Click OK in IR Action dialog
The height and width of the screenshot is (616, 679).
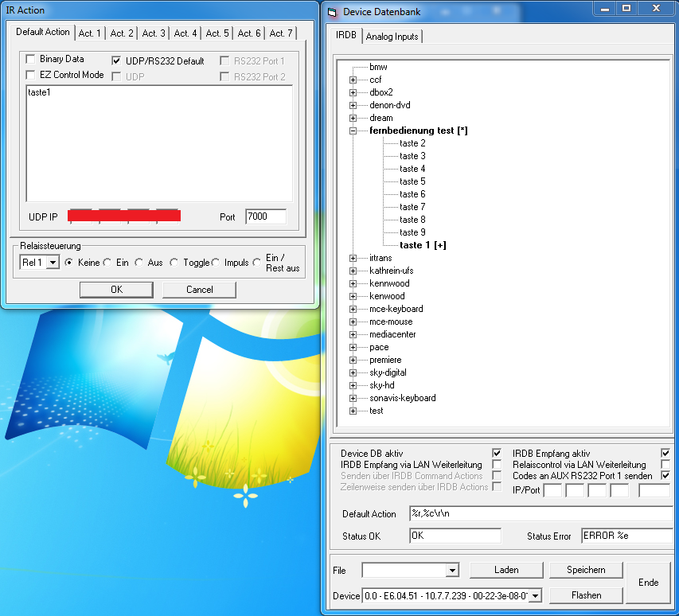[x=116, y=290]
